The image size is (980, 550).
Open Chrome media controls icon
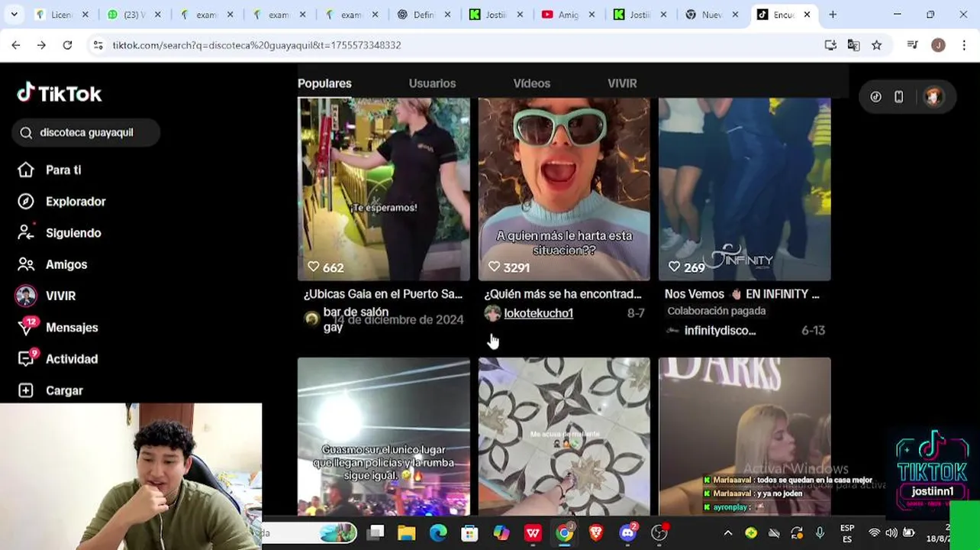pos(912,45)
